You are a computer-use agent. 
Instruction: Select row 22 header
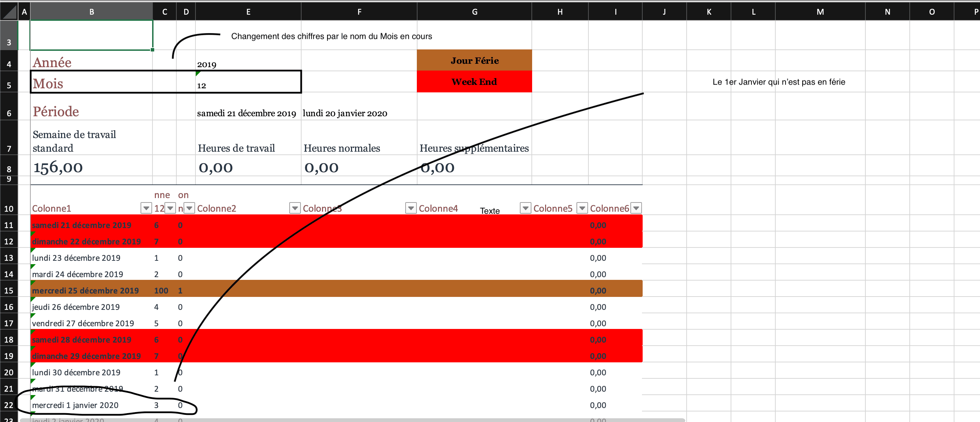9,405
